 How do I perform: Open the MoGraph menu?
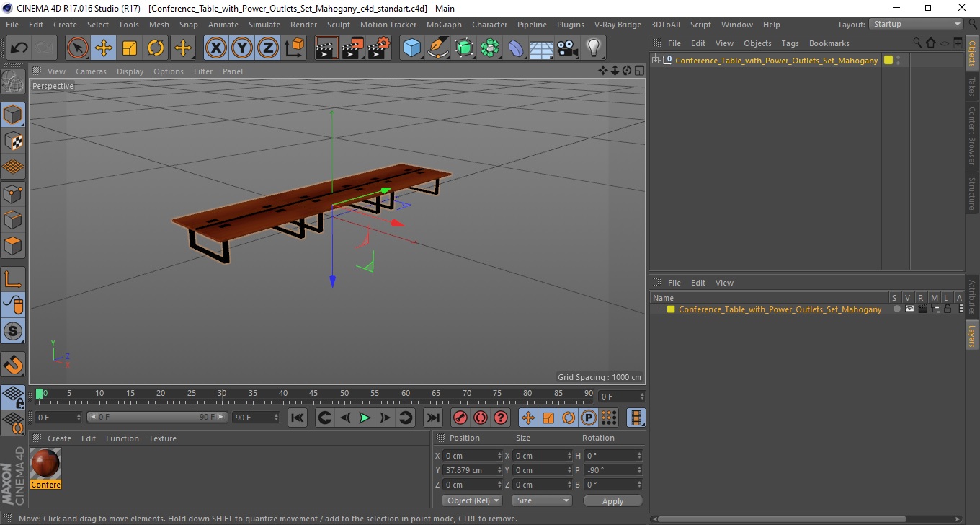444,25
